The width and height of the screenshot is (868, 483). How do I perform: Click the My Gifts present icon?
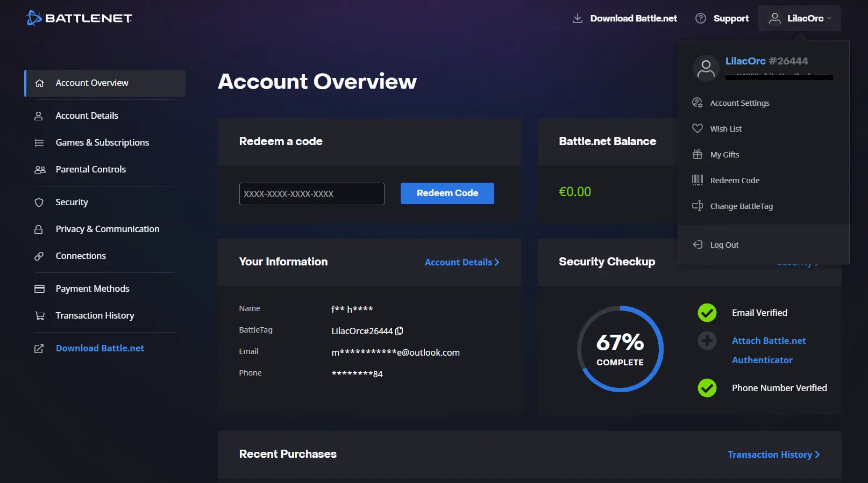click(697, 154)
